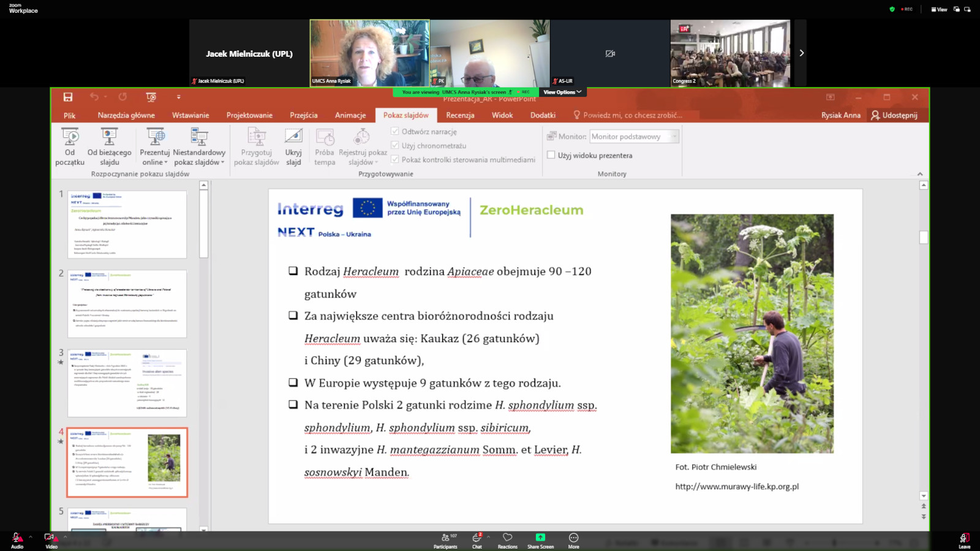Enable Użyj widoku prezentera checkbox
Image resolution: width=980 pixels, height=551 pixels.
click(x=551, y=156)
